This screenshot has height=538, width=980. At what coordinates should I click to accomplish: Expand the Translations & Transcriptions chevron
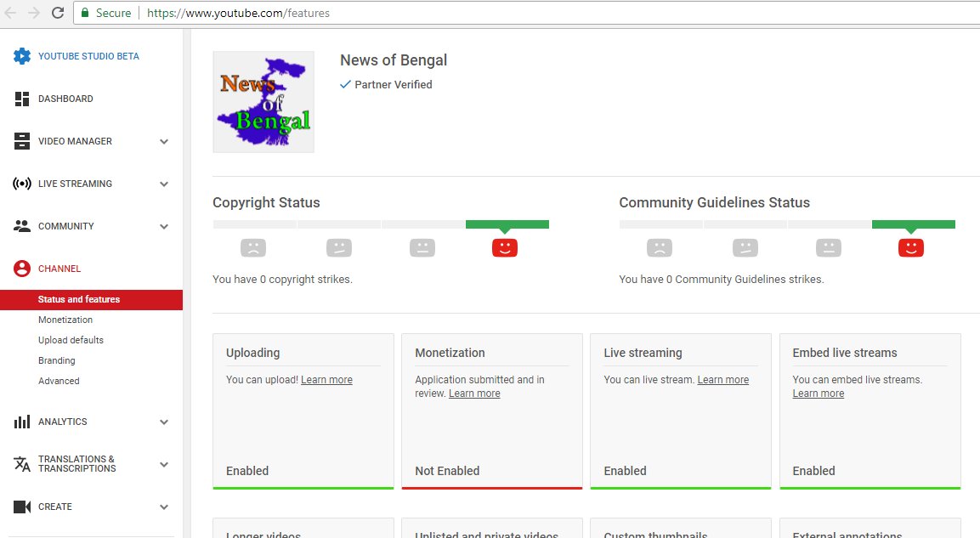coord(164,464)
